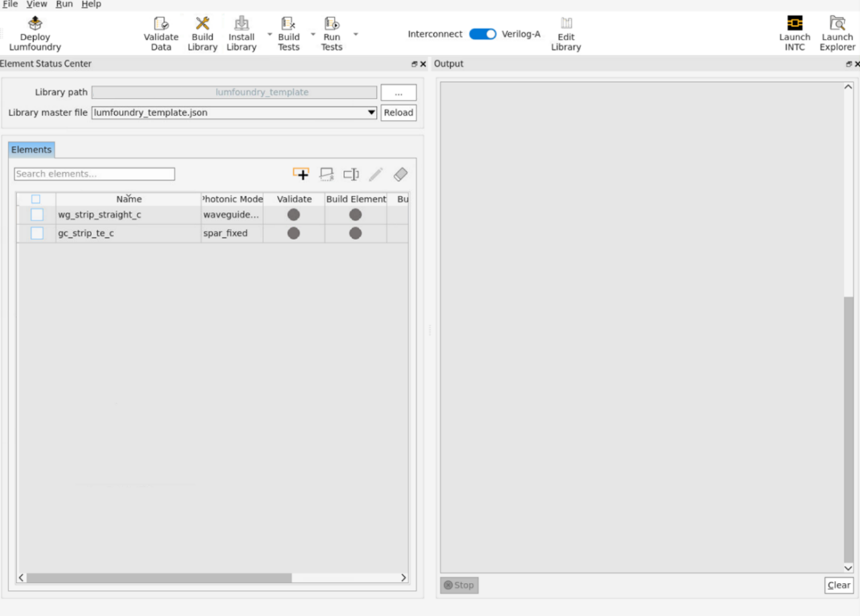Image resolution: width=860 pixels, height=616 pixels.
Task: Click the Output panel vertical scrollbar
Action: [849, 429]
